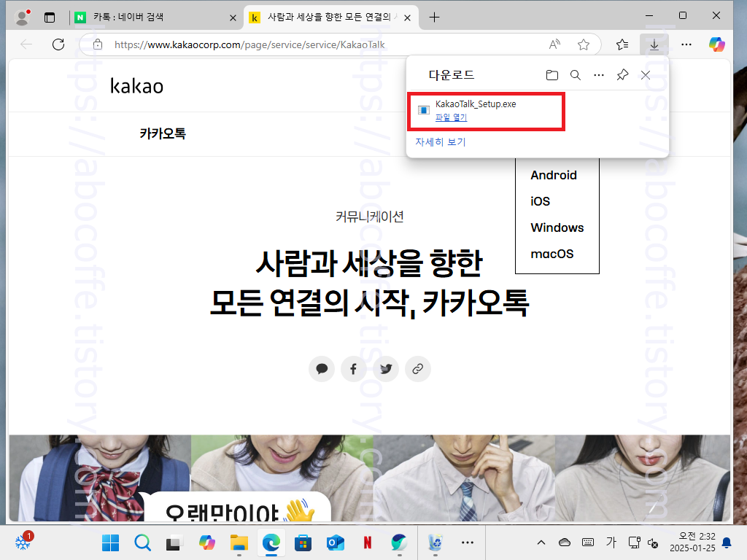The height and width of the screenshot is (560, 747).
Task: Open Edge settings and more menu
Action: [x=686, y=44]
